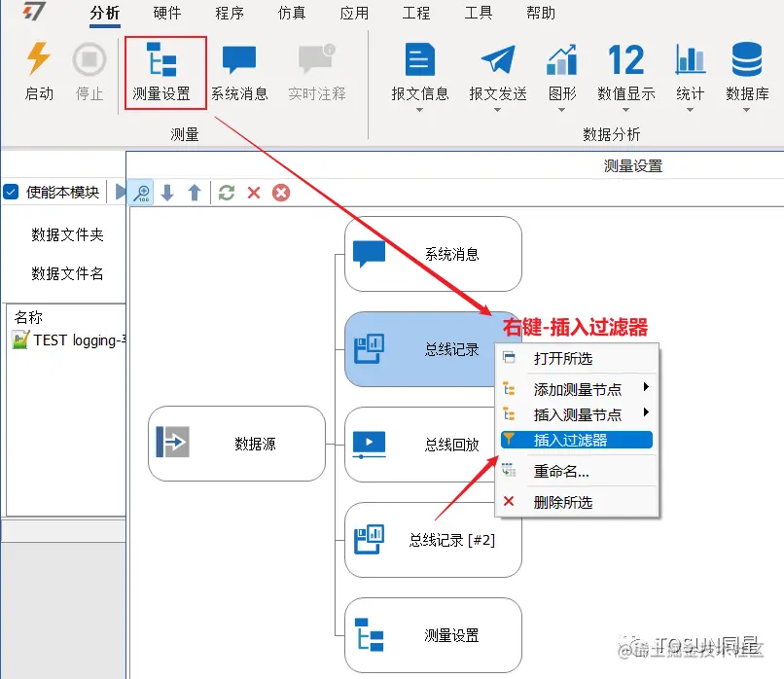Click the application logo icon
The width and height of the screenshot is (784, 679).
pos(34,11)
